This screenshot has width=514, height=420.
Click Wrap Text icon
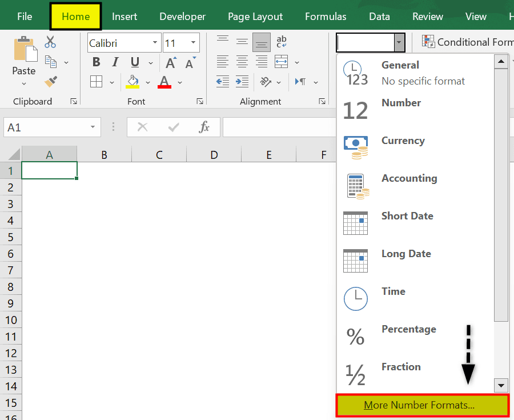pyautogui.click(x=281, y=42)
